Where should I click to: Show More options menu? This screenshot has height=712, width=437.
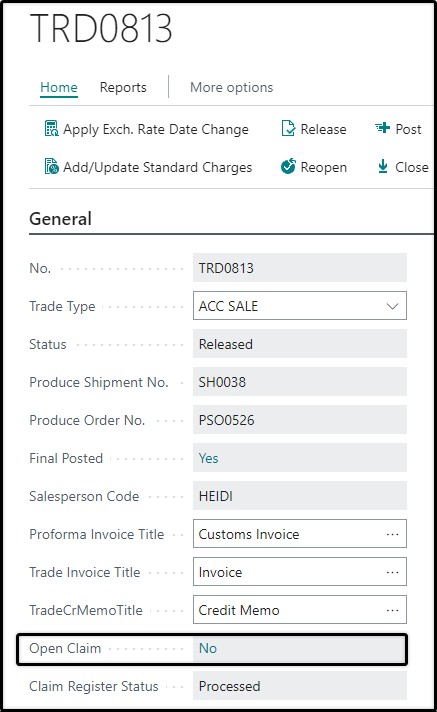pos(232,87)
